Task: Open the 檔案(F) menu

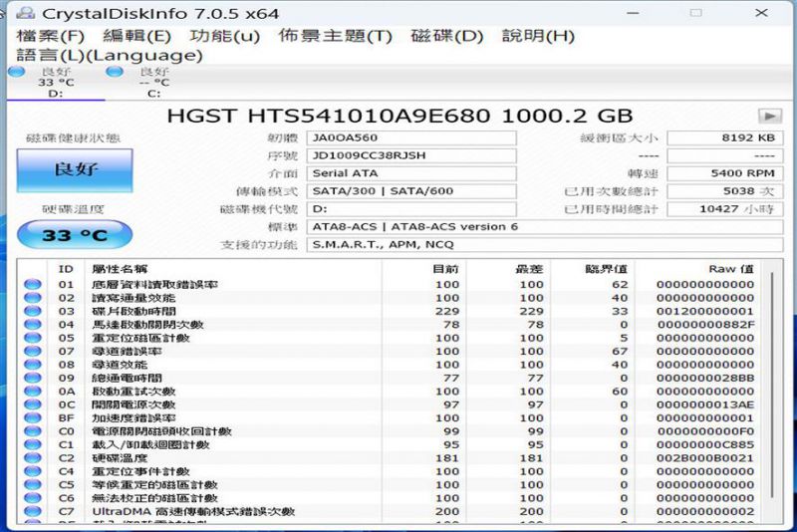Action: coord(51,36)
